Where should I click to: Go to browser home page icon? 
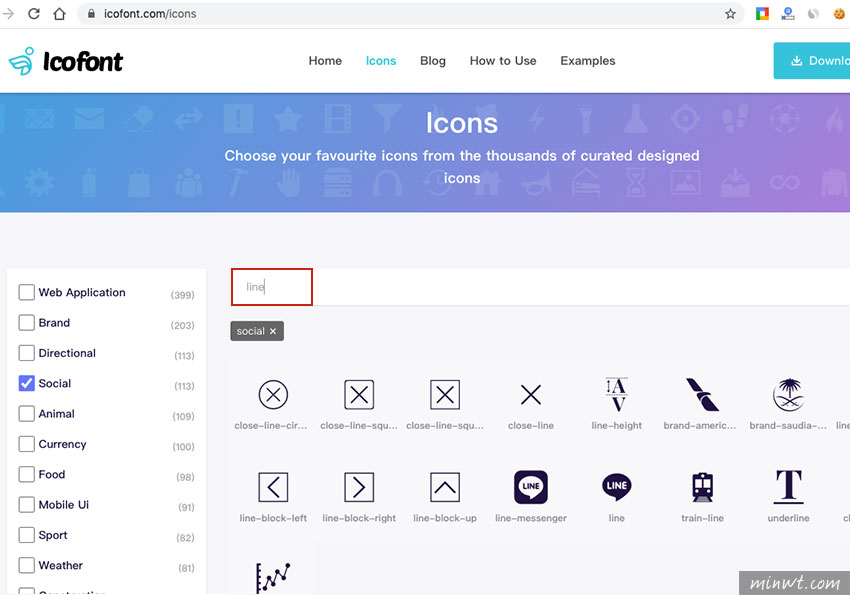click(60, 14)
